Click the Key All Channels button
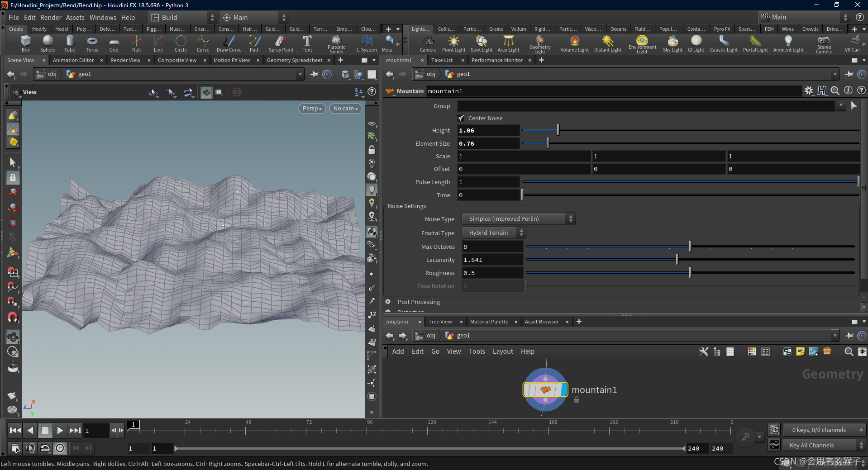This screenshot has width=868, height=470. (811, 445)
